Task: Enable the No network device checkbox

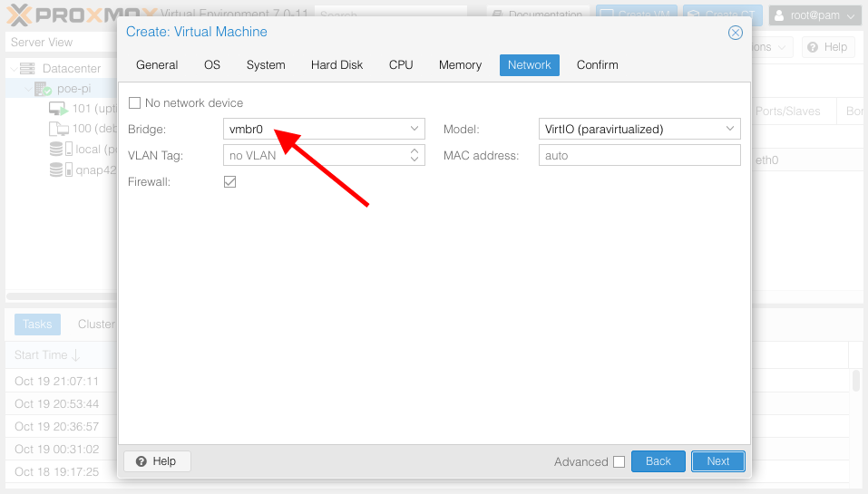Action: point(135,103)
